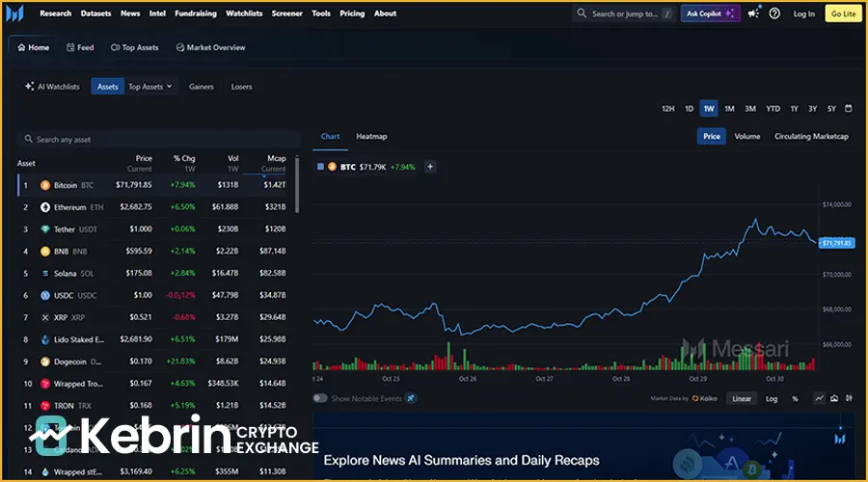868x482 pixels.
Task: Open the Losers tab
Action: [241, 87]
